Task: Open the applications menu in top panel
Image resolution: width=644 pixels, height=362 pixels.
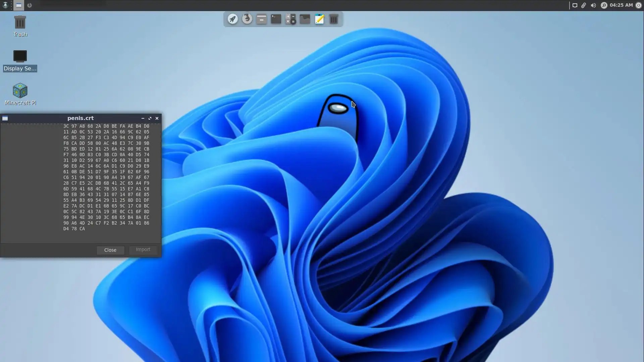Action: pos(5,5)
